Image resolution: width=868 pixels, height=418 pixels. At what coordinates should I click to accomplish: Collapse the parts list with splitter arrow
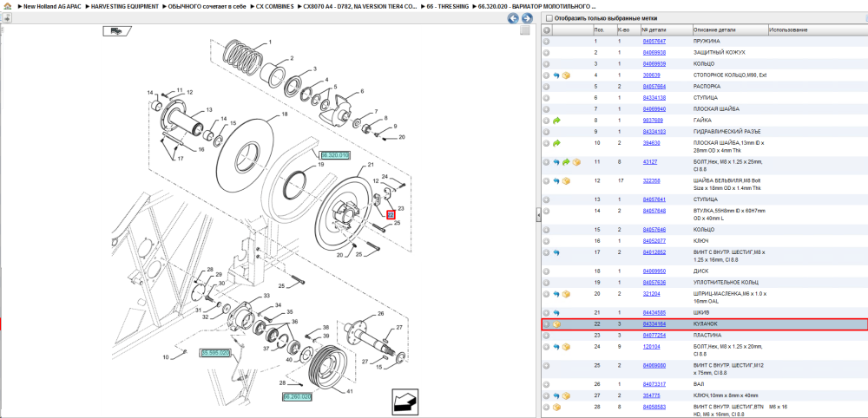(538, 216)
